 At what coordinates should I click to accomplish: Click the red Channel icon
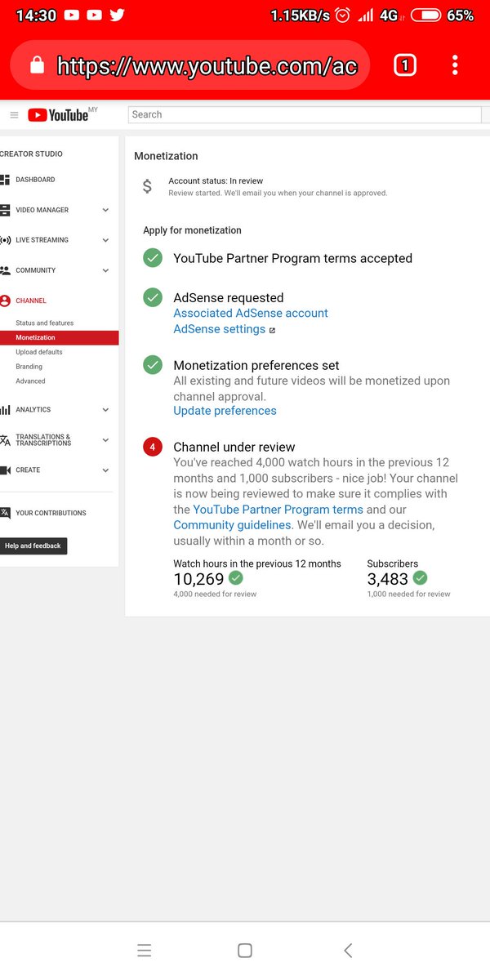pos(5,301)
